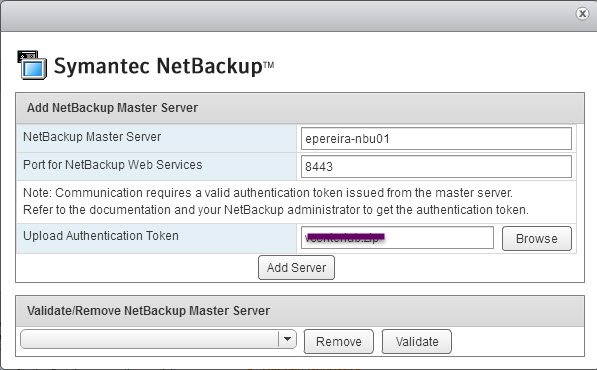Viewport: 597px width, 370px height.
Task: Click the Add NetBackup Master Server header
Action: point(112,108)
